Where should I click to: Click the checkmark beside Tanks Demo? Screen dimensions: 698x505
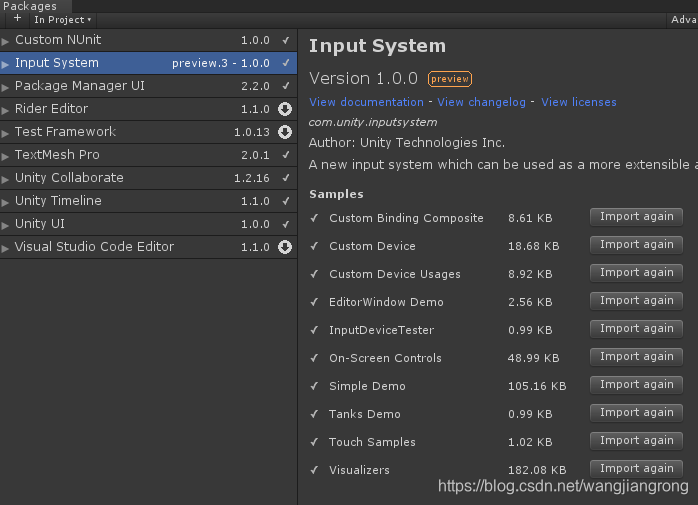point(314,414)
